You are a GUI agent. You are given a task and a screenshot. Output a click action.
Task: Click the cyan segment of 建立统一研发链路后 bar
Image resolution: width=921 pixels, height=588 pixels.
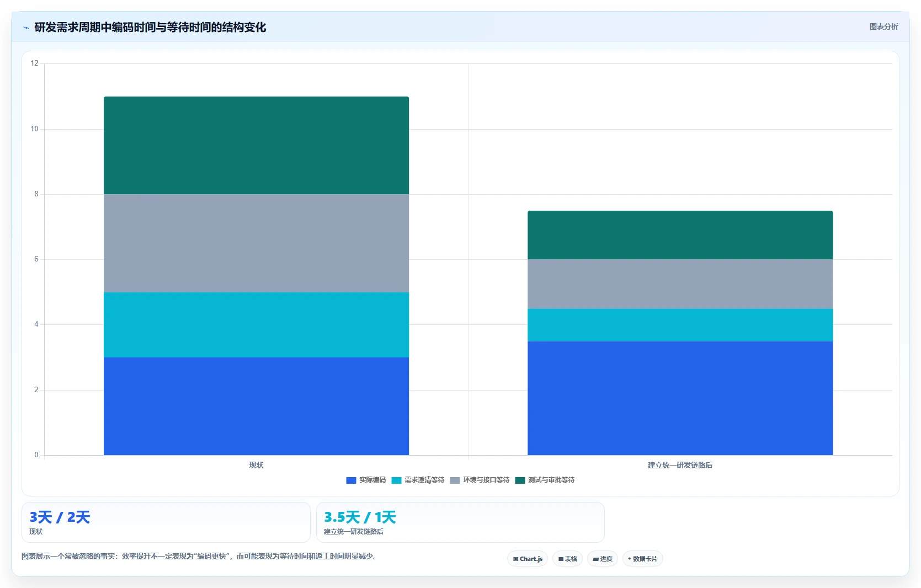click(x=680, y=325)
